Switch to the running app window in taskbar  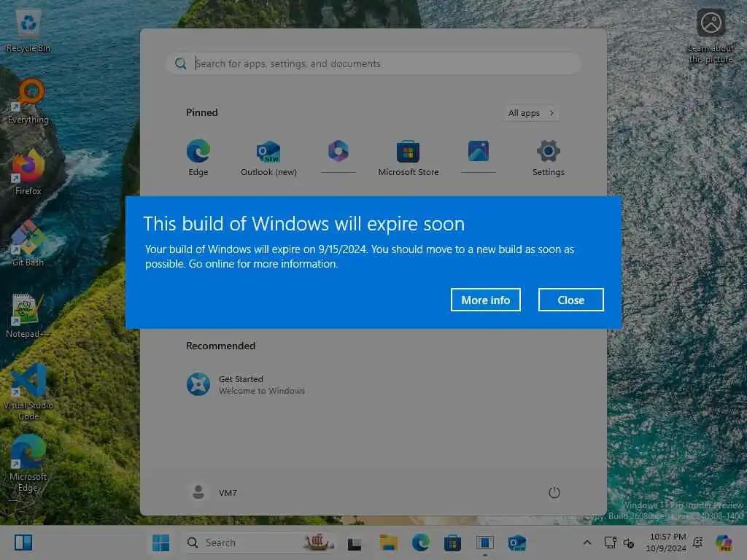(x=484, y=542)
